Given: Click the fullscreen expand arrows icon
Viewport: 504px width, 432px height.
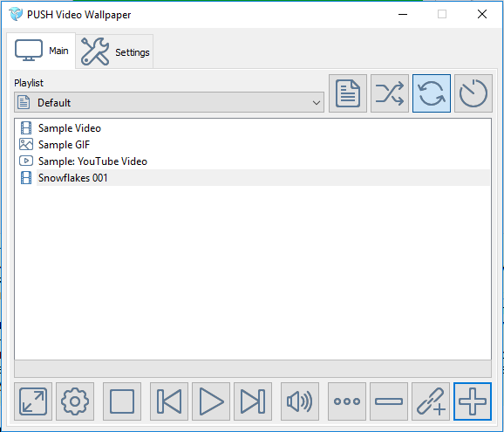Looking at the screenshot, I should (33, 401).
